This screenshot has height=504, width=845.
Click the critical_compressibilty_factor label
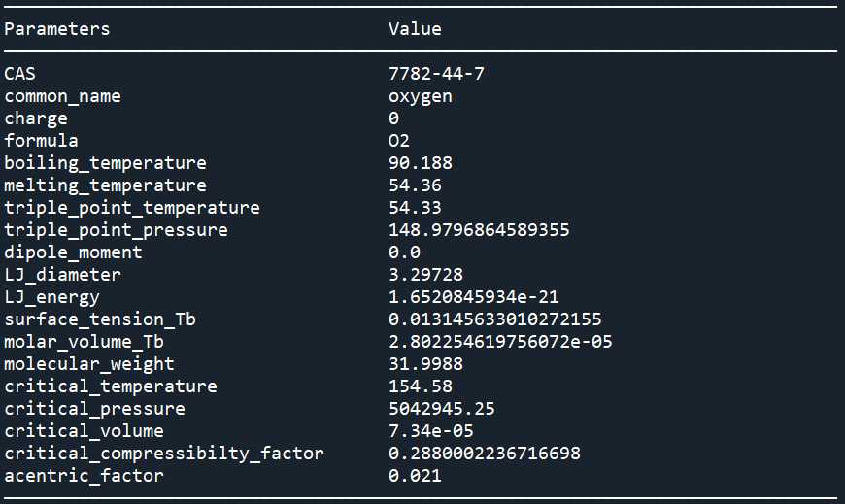164,454
